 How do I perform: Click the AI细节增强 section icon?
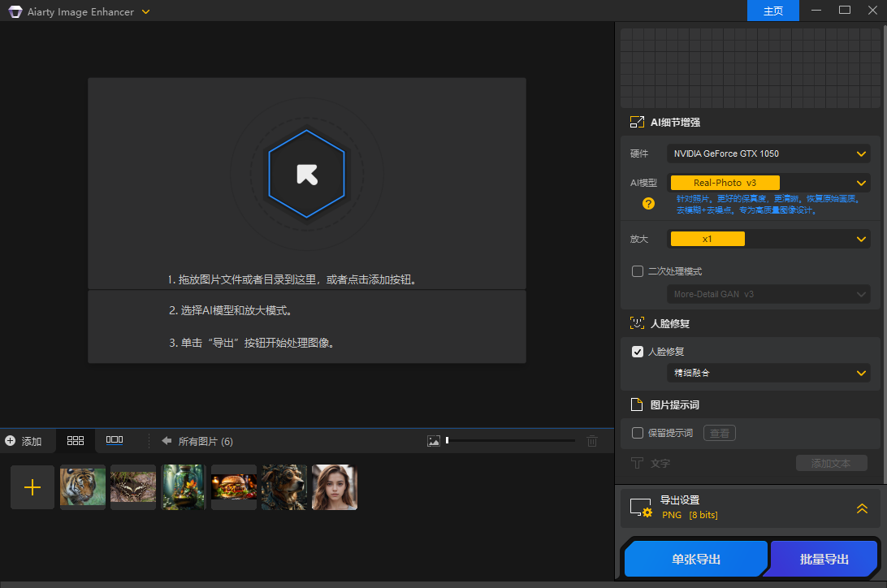[637, 122]
